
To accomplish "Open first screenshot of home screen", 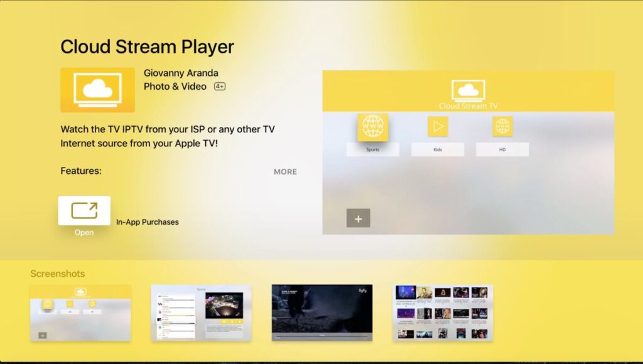I will 80,313.
